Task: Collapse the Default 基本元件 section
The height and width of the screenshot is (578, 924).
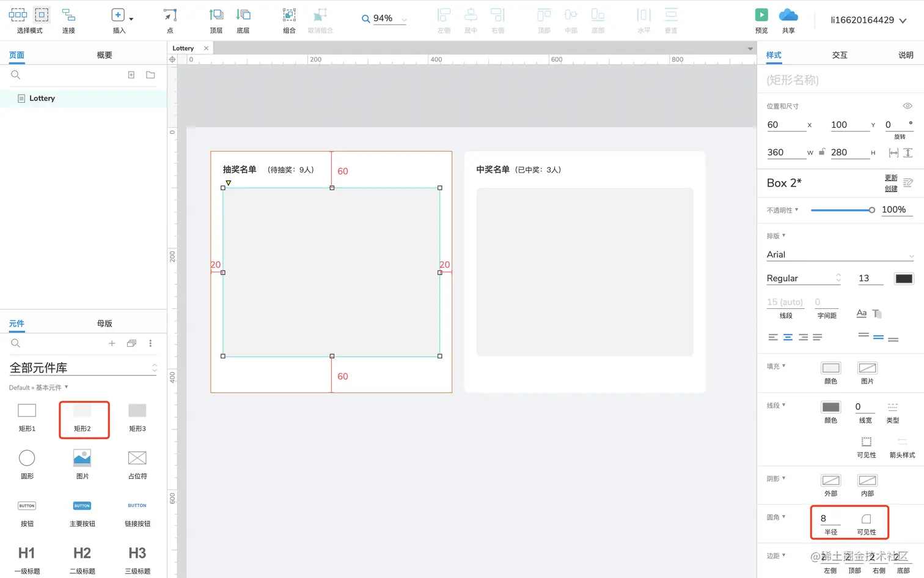Action: coord(38,387)
